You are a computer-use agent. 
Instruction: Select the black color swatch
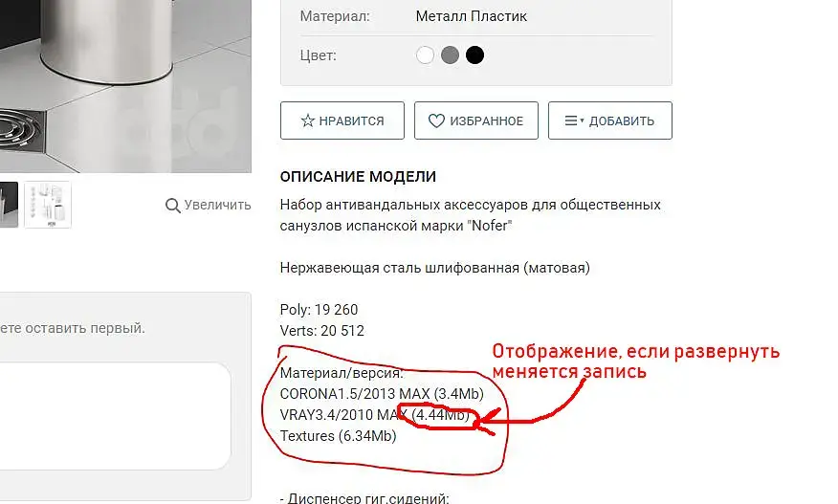click(474, 55)
